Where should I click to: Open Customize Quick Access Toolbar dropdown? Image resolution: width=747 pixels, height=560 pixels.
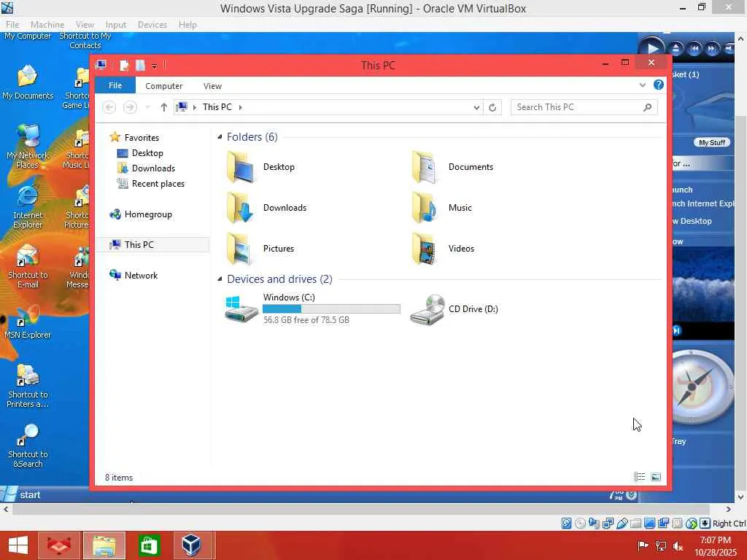(x=154, y=66)
